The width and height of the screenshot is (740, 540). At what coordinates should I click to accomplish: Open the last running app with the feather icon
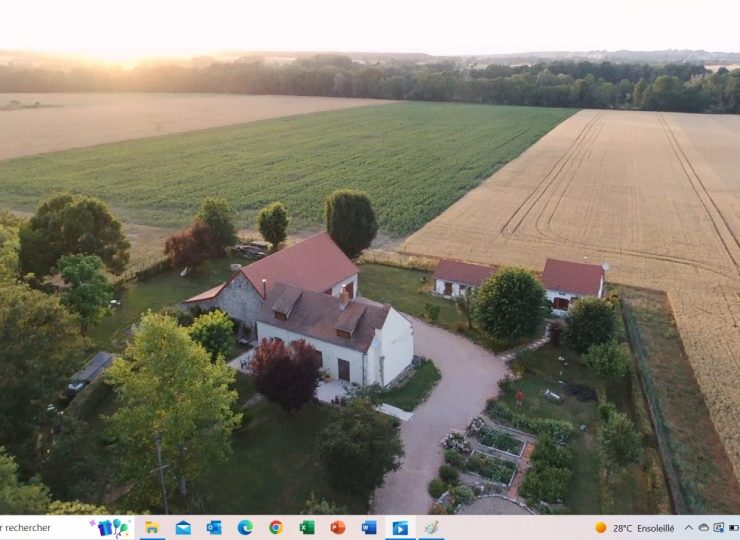coord(431,527)
